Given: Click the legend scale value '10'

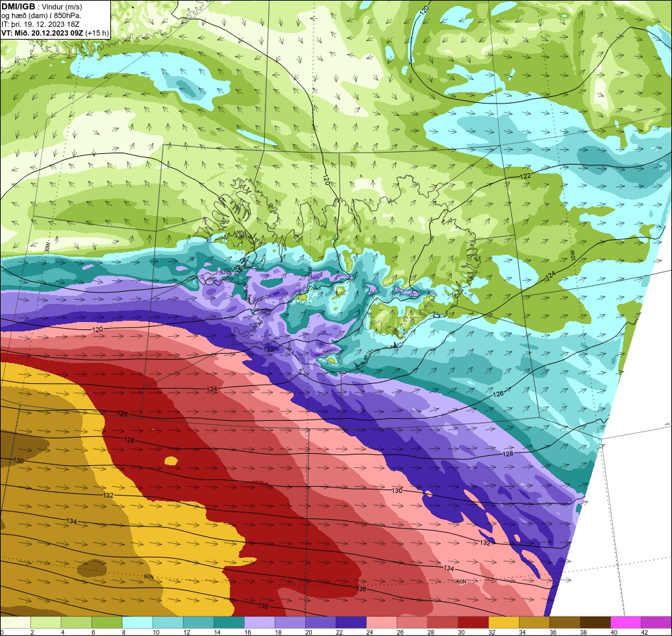Looking at the screenshot, I should coord(156,632).
